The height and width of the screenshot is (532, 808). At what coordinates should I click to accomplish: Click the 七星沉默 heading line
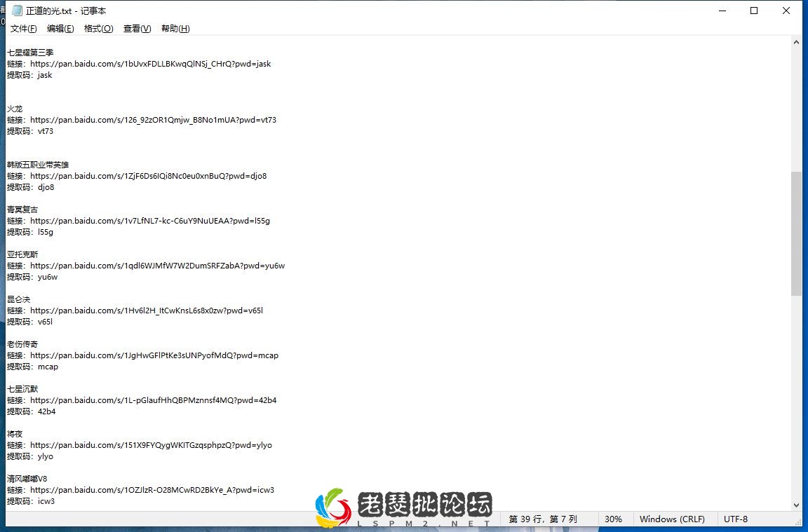22,389
